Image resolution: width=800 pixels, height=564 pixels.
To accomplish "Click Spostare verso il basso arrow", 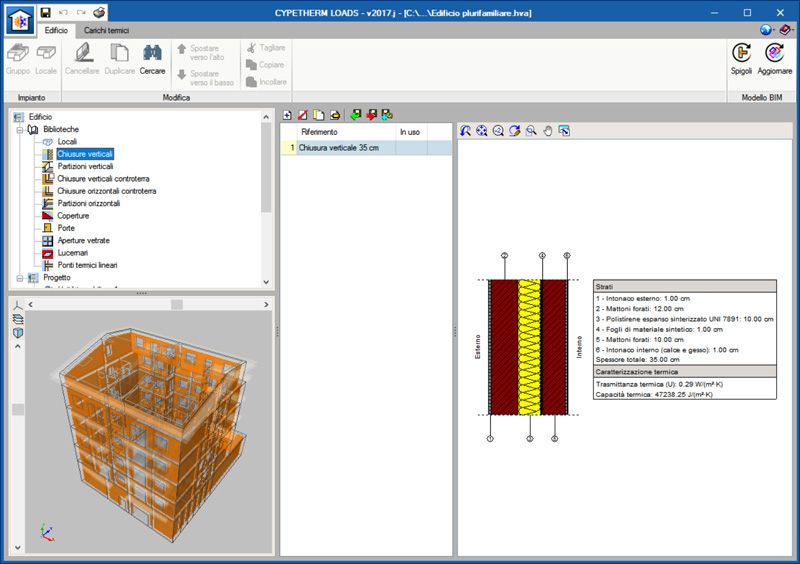I will point(182,75).
